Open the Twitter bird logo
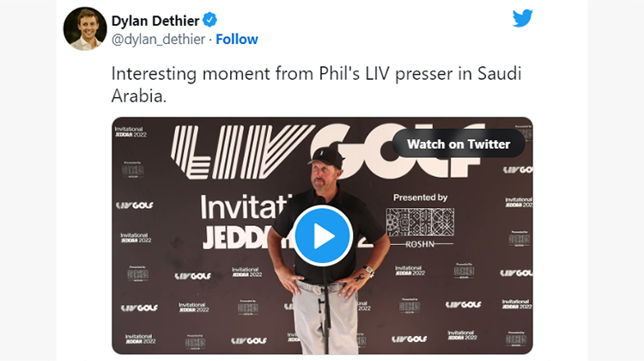The width and height of the screenshot is (644, 361). tap(522, 18)
